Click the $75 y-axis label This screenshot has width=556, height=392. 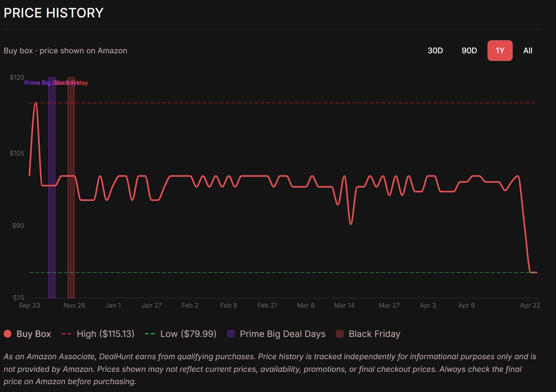(x=18, y=298)
